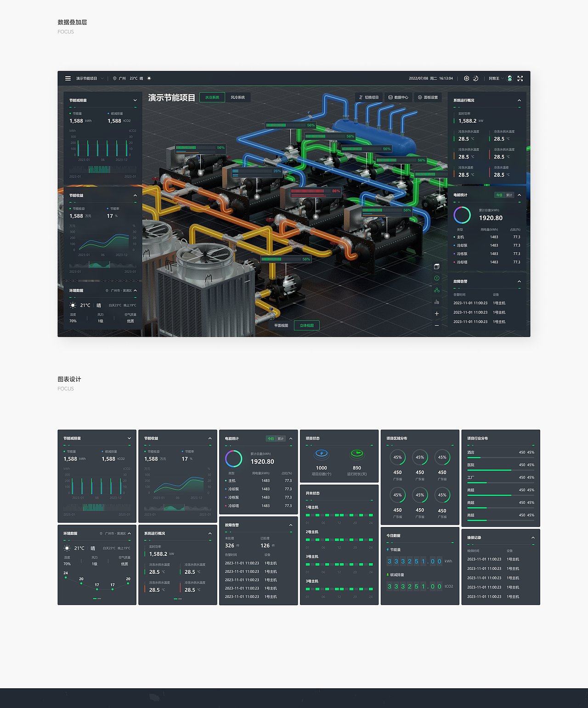Select the 风冷系统 tab
The width and height of the screenshot is (588, 708).
pos(238,97)
